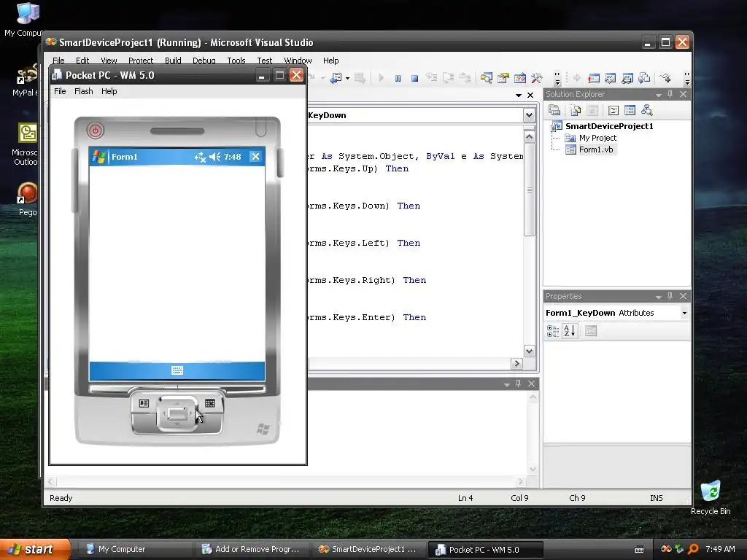The image size is (747, 560).
Task: Tap emulator speaker volume icon
Action: pos(215,157)
